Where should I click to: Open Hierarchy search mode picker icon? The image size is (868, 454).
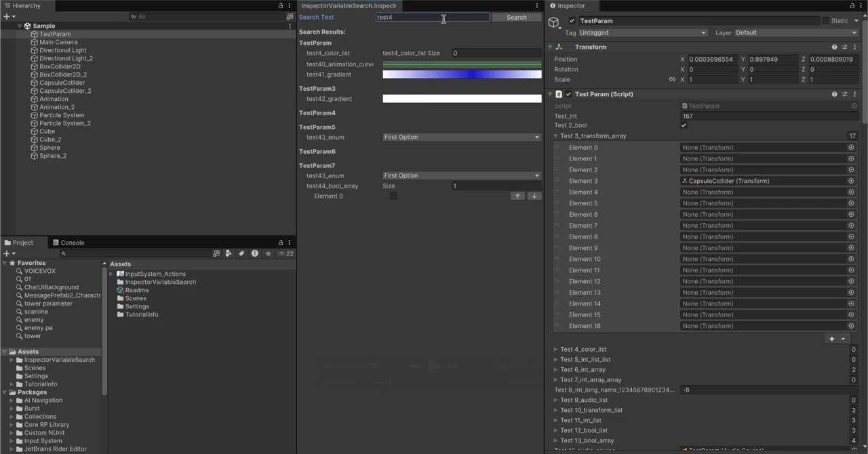(290, 16)
